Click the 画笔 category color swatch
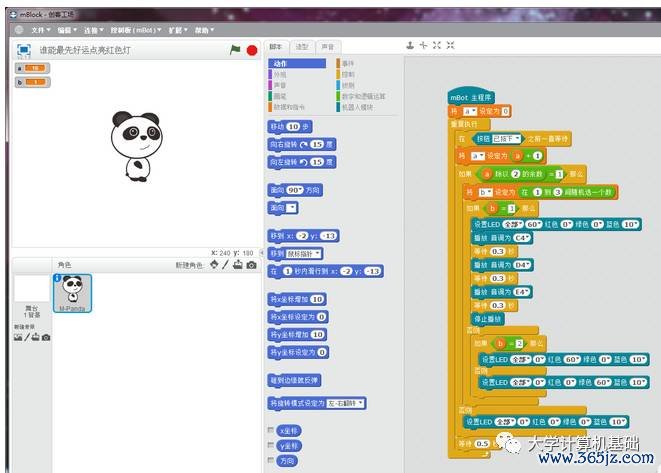The height and width of the screenshot is (473, 661). [x=271, y=94]
